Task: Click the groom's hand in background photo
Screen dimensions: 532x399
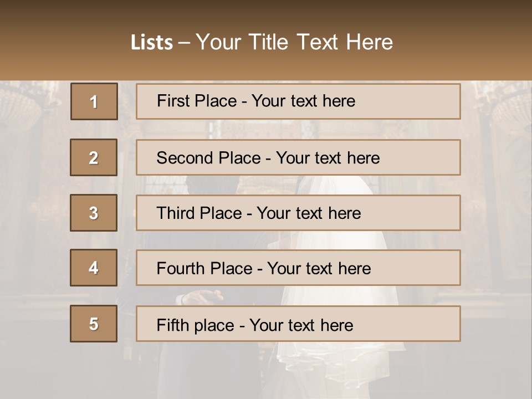Action: tap(202, 296)
